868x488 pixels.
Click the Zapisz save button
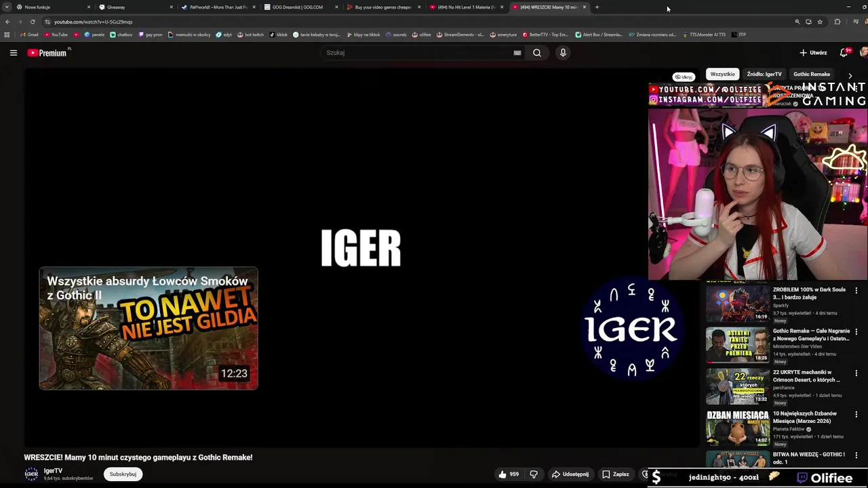[x=616, y=474]
